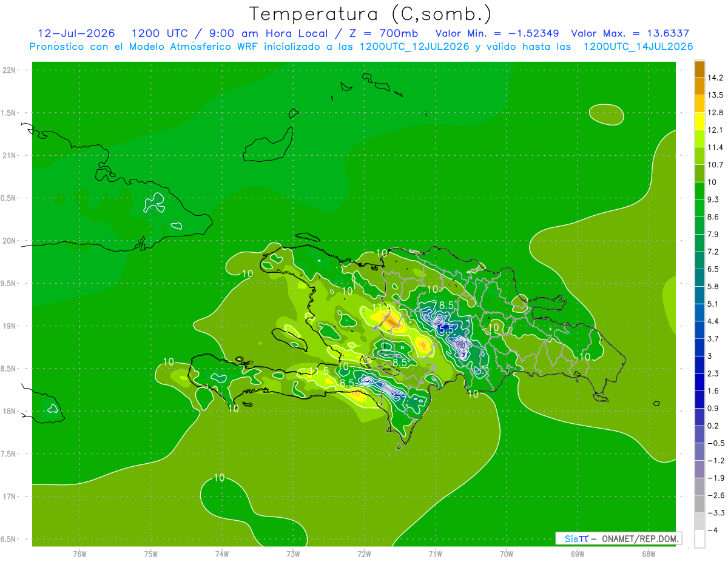Click the 72W longitude axis label
The image size is (728, 562).
pos(364,554)
